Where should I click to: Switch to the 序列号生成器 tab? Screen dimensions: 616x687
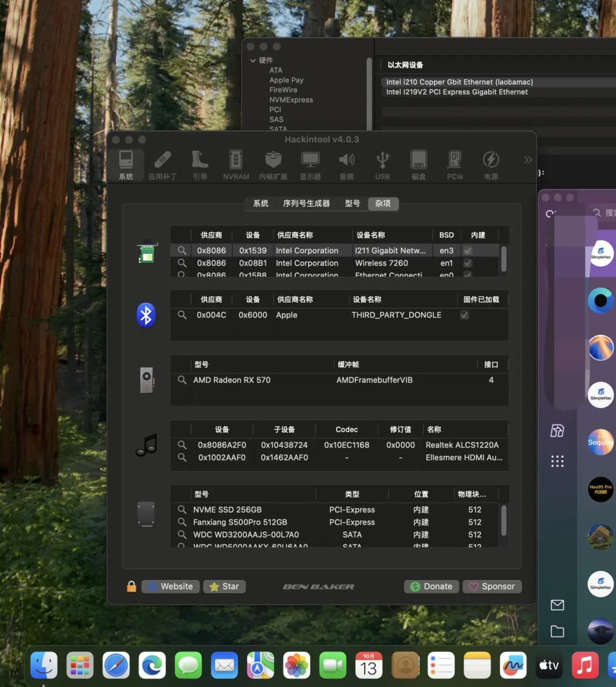306,203
